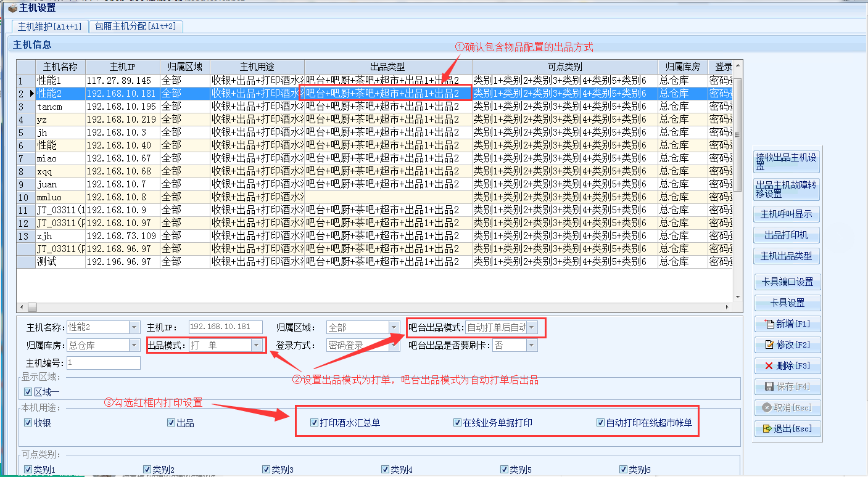This screenshot has height=477, width=868.
Task: Open the 登录方式 dropdown
Action: [394, 346]
